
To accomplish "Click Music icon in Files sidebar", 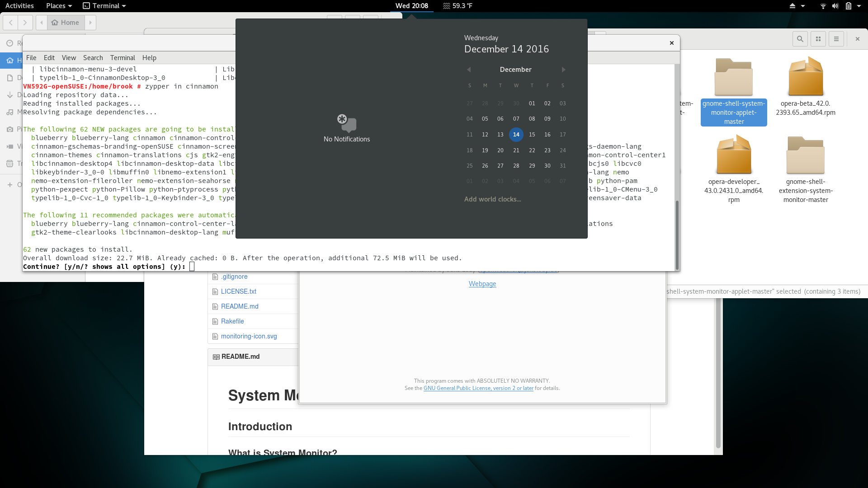I will click(x=9, y=112).
